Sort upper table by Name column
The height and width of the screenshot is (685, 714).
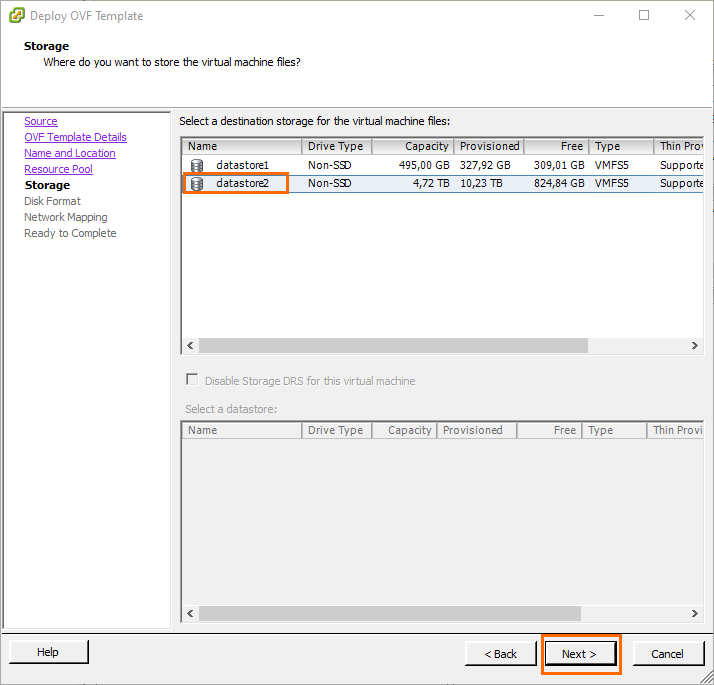click(241, 146)
